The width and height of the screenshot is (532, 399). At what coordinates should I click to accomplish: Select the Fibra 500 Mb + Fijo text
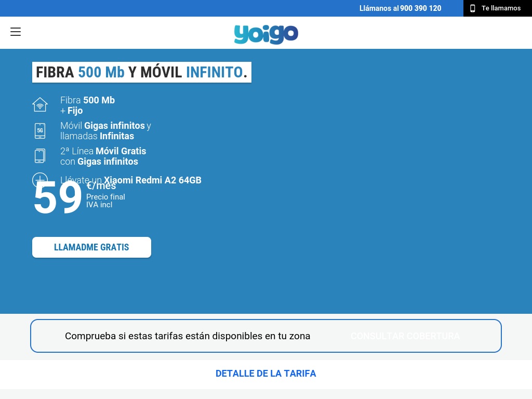click(87, 105)
